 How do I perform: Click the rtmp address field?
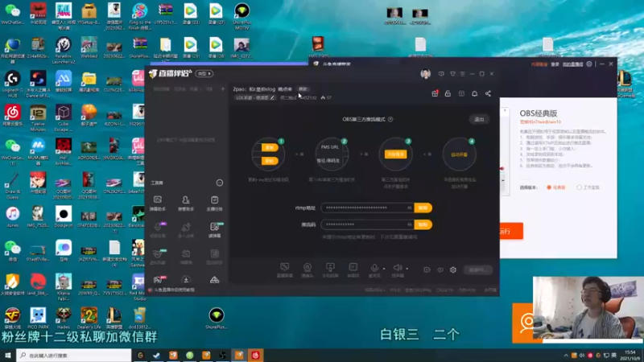367,208
